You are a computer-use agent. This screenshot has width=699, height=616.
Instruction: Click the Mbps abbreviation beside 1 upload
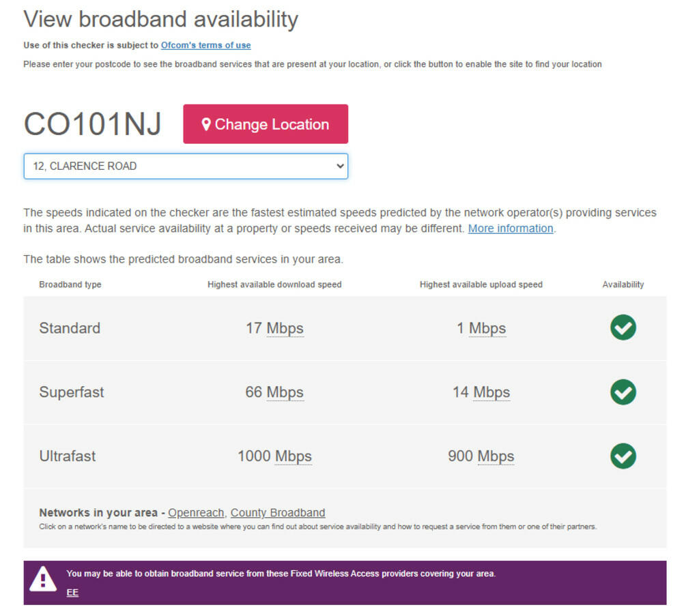click(x=487, y=328)
